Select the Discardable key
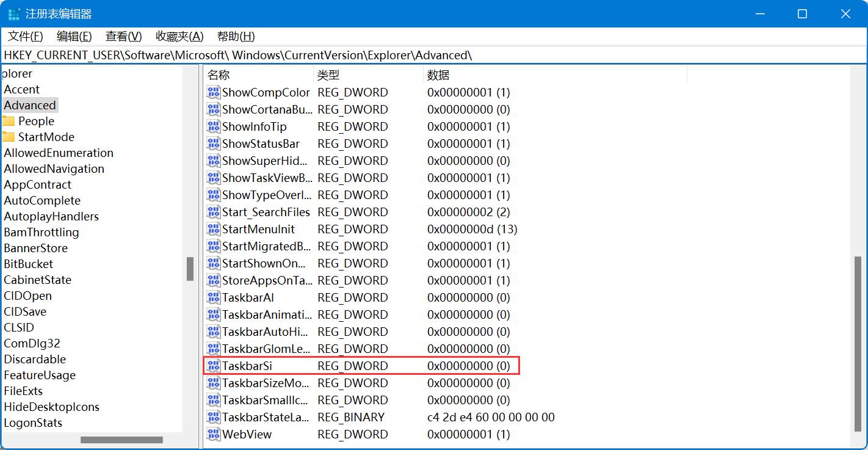The image size is (868, 450). pos(35,359)
